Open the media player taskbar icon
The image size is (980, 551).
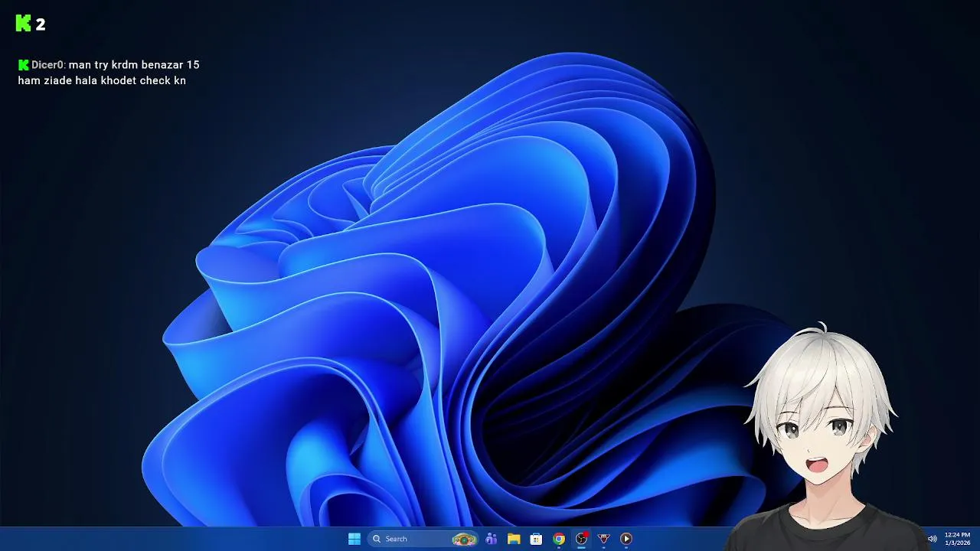tap(626, 539)
